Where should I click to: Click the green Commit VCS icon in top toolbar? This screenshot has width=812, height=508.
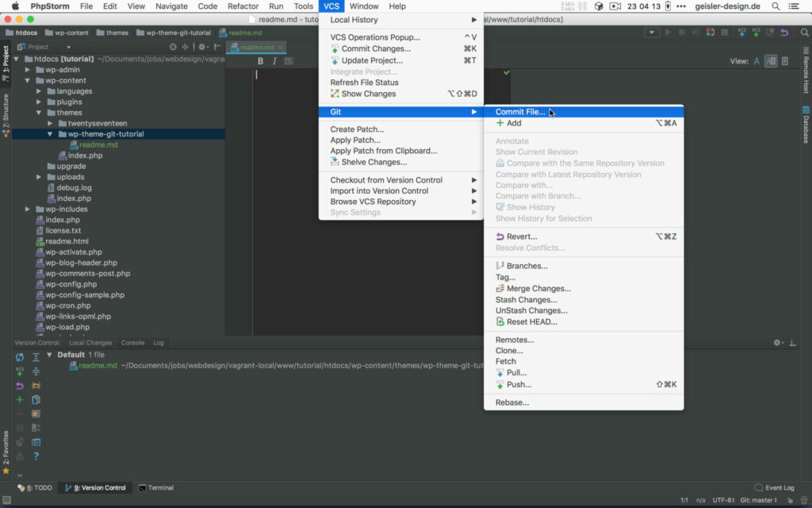756,32
